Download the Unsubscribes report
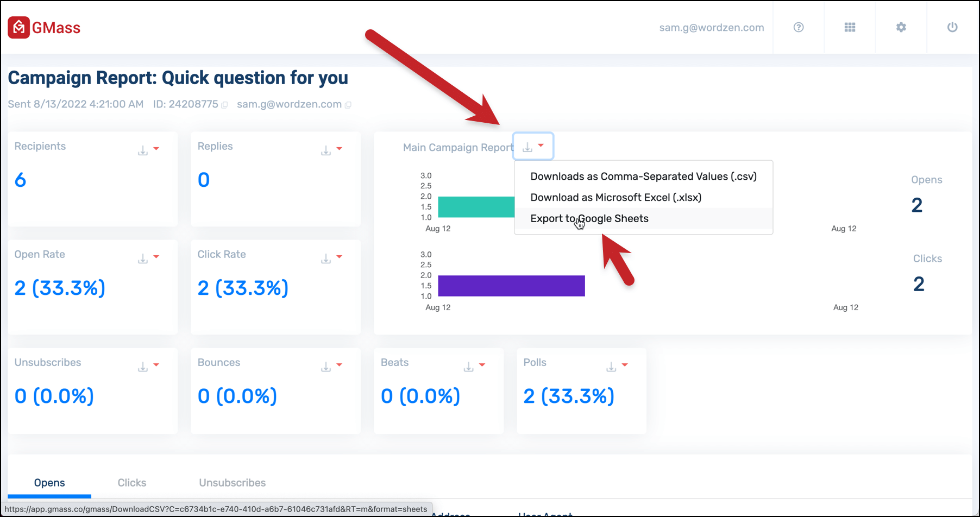The width and height of the screenshot is (980, 517). 143,367
